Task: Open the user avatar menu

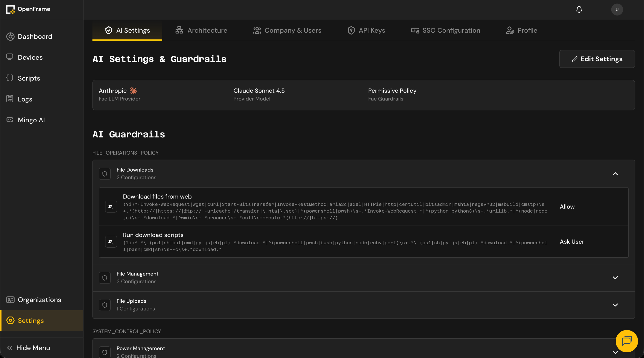Action: pos(617,9)
